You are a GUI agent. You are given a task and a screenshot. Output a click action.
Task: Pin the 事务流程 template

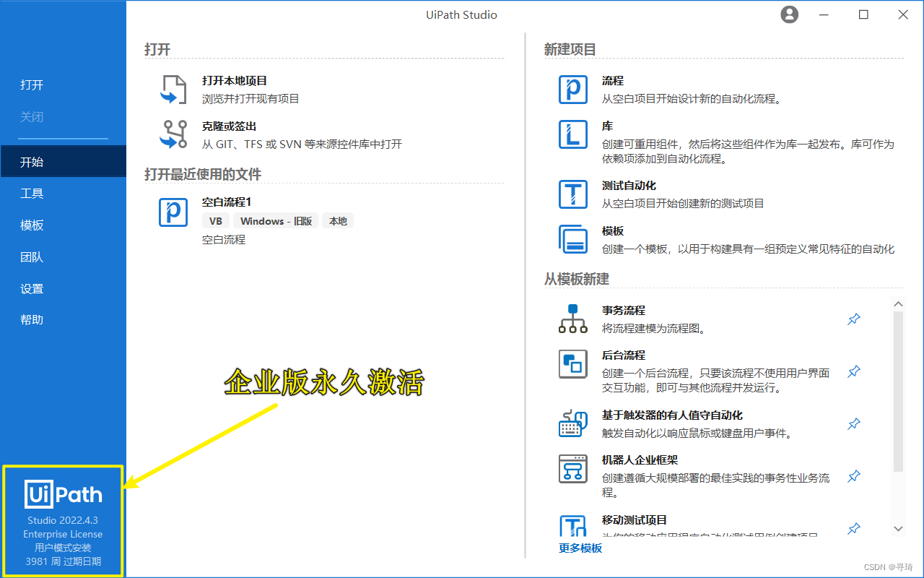pyautogui.click(x=854, y=319)
